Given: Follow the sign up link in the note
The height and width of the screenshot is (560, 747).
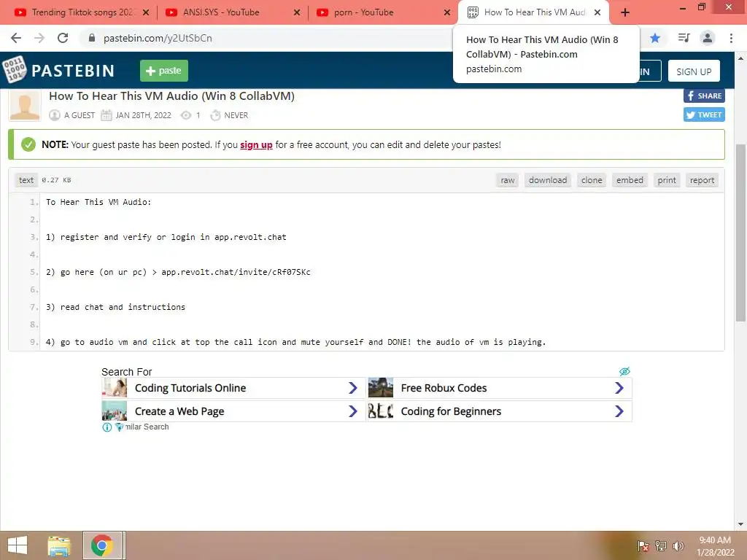Looking at the screenshot, I should tap(256, 145).
